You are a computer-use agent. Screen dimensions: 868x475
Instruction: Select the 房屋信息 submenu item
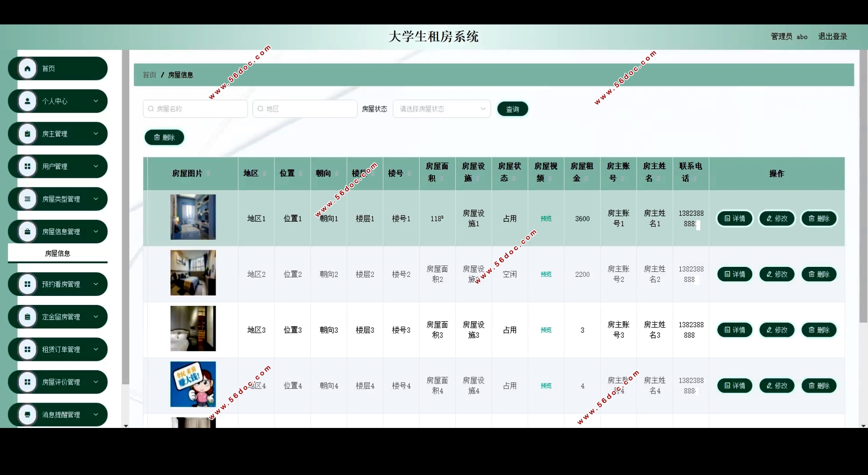[x=57, y=253]
